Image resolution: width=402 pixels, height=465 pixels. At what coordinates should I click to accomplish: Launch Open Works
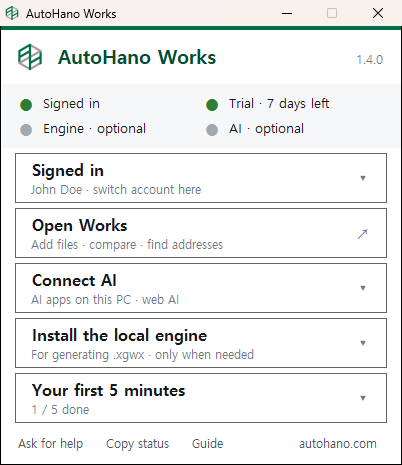click(201, 233)
